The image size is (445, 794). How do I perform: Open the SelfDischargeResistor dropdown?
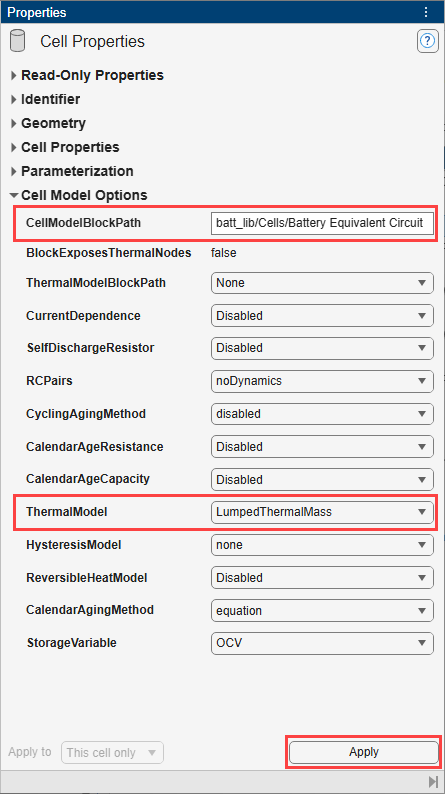[x=322, y=348]
